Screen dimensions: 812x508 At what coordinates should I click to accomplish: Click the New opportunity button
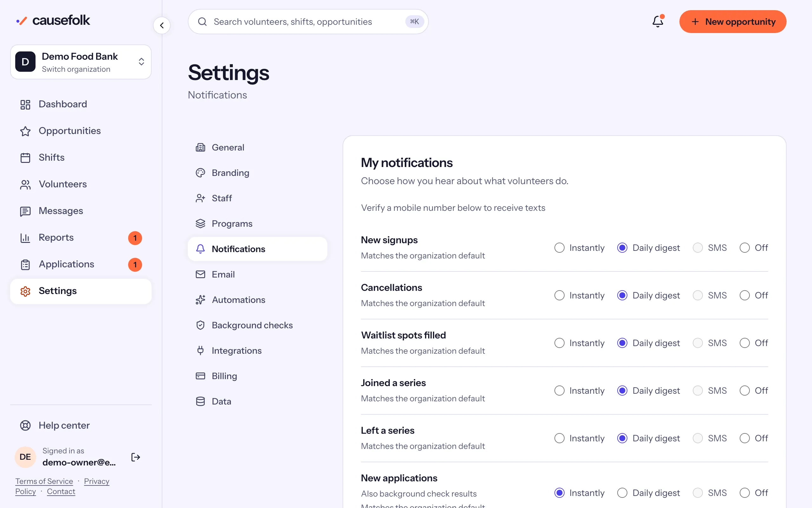733,22
